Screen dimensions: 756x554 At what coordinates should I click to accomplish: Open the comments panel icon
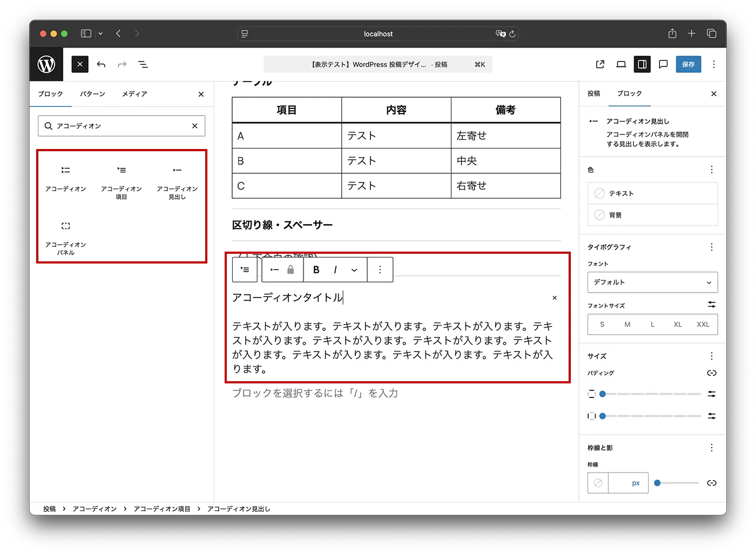pyautogui.click(x=663, y=64)
